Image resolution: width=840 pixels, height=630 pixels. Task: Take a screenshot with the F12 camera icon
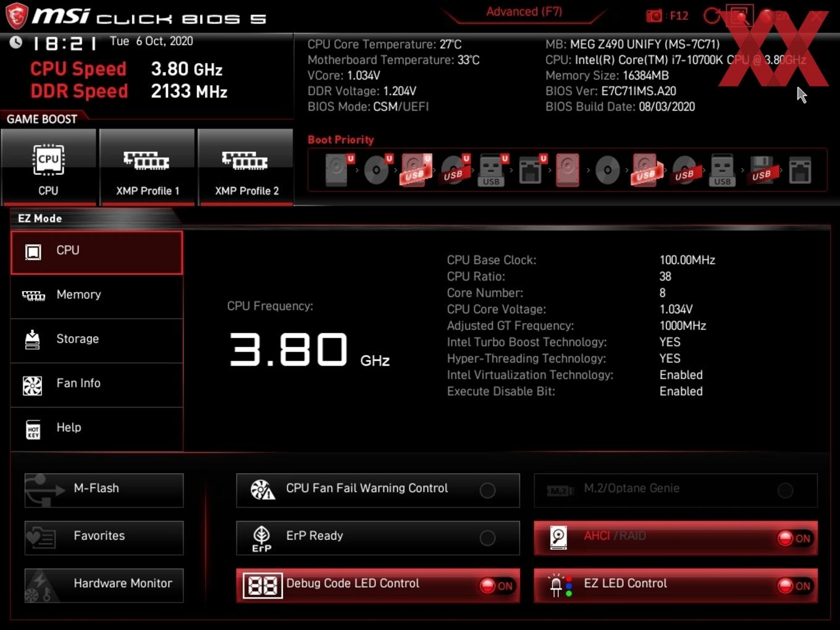(x=653, y=15)
